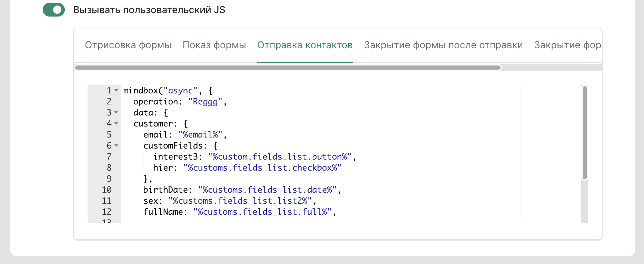Image resolution: width=644 pixels, height=264 pixels.
Task: Click the "%customs.fields_list.date%" string
Action: 268,190
